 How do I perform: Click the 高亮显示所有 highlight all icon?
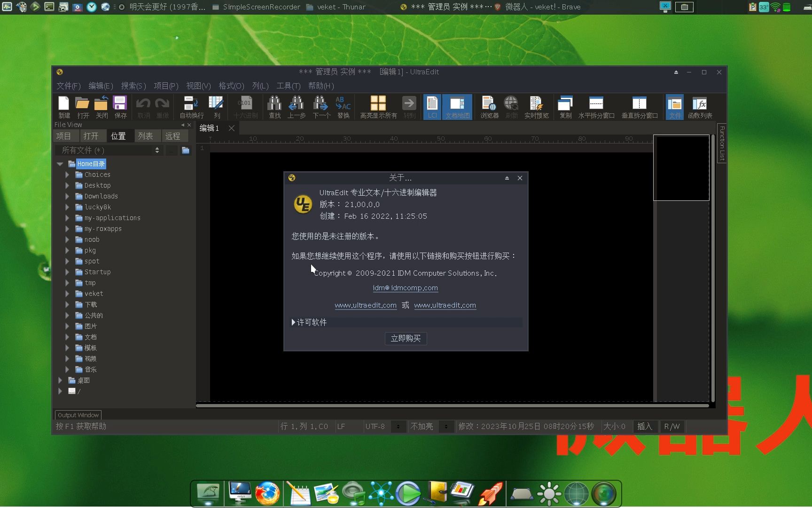(x=378, y=107)
